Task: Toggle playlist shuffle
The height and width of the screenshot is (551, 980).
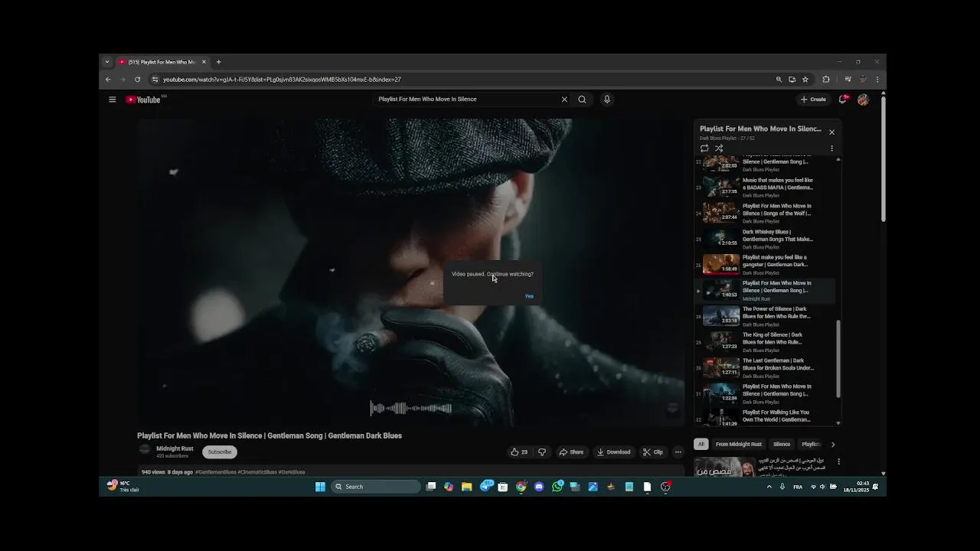Action: click(x=719, y=148)
